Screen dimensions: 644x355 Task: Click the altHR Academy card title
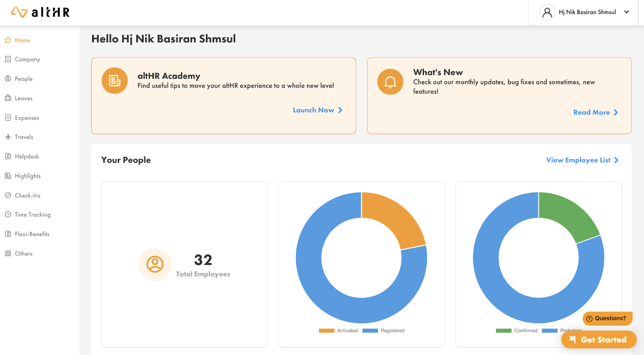pos(169,76)
